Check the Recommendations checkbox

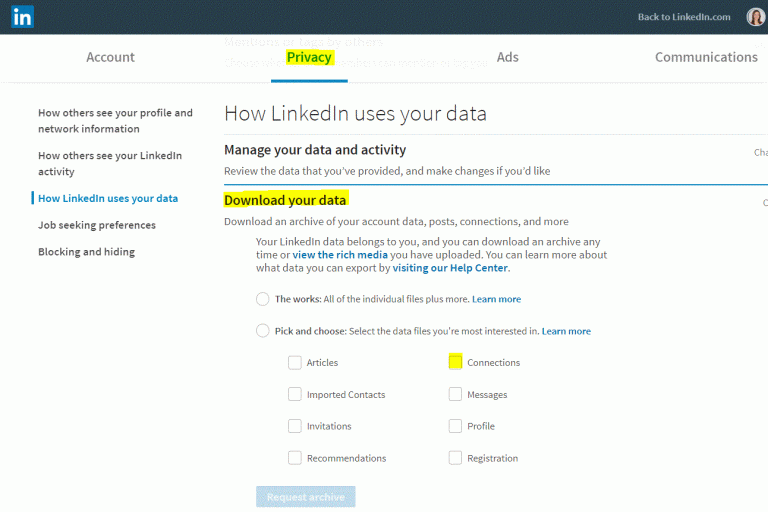(x=295, y=458)
